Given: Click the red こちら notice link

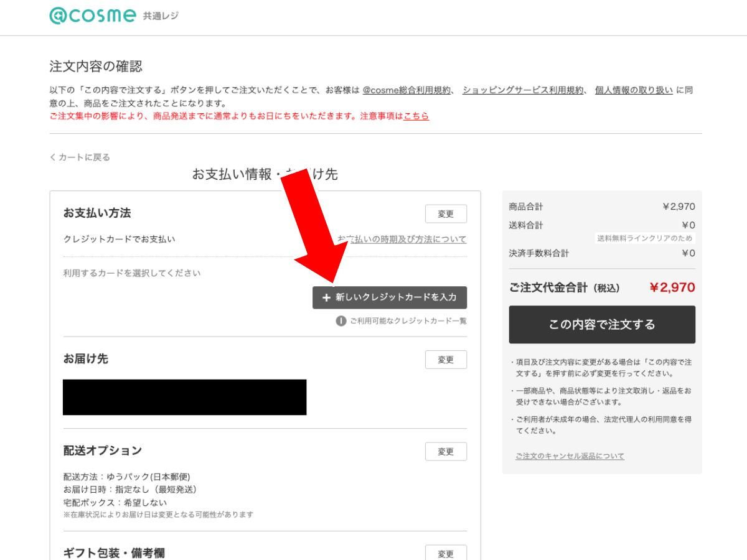Looking at the screenshot, I should (x=416, y=116).
